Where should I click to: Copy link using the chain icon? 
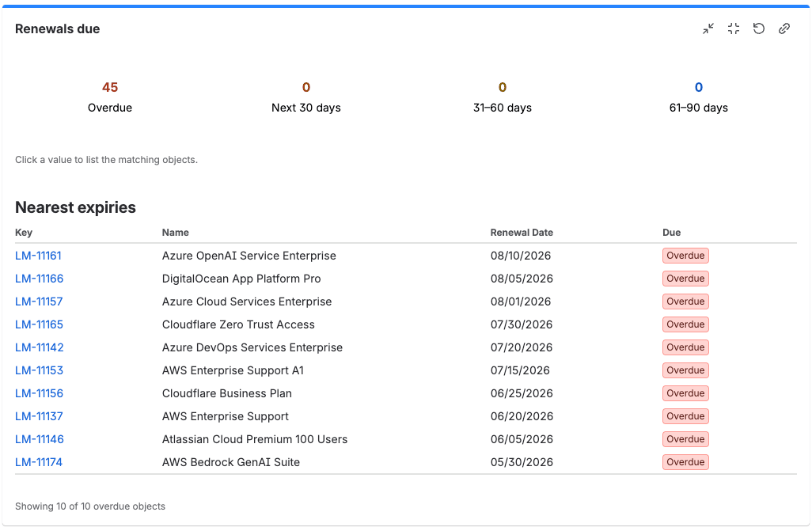[x=784, y=29]
